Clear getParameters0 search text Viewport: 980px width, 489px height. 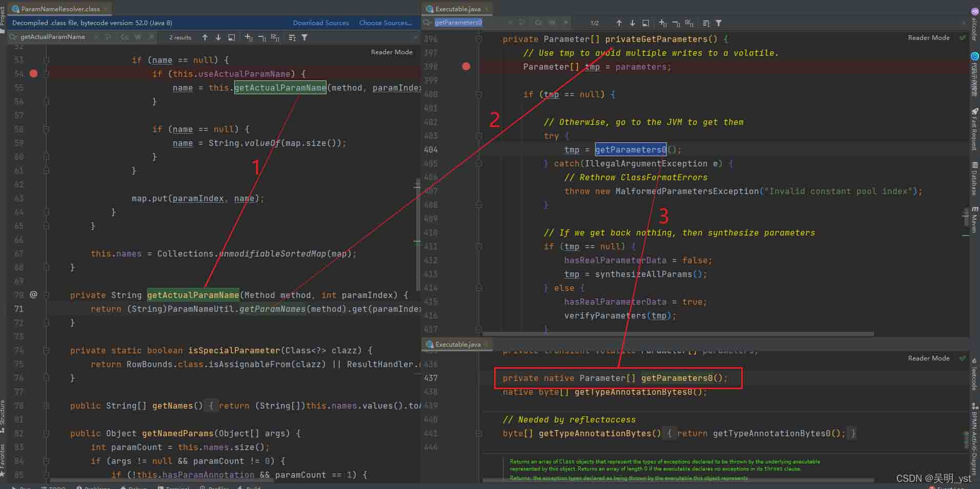click(510, 23)
